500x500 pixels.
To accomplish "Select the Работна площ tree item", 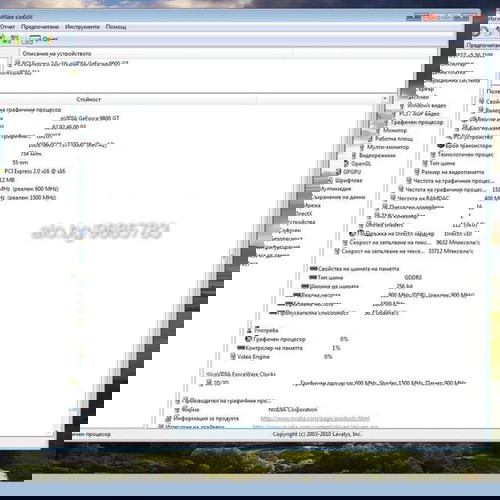I will pyautogui.click(x=394, y=139).
